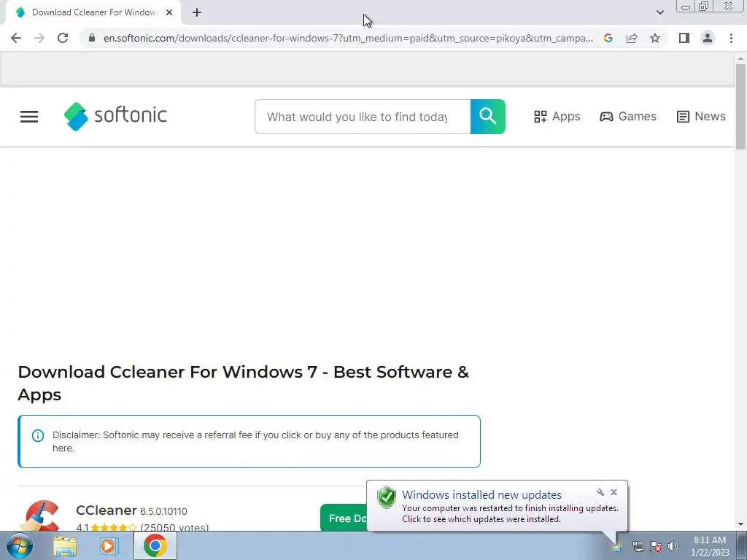The height and width of the screenshot is (560, 747).
Task: Share this page using the share icon
Action: pos(632,38)
